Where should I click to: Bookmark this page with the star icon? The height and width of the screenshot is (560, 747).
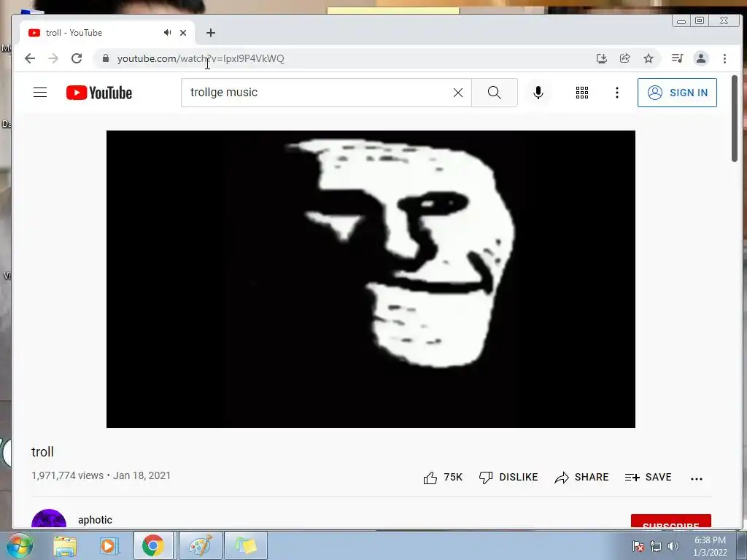[649, 58]
